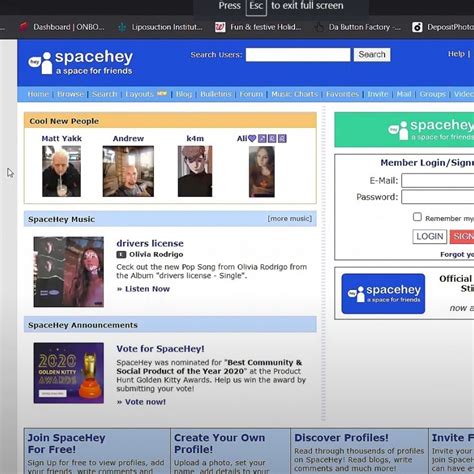Click into the Search Users text field
Screen dimensions: 474x474
(x=298, y=55)
